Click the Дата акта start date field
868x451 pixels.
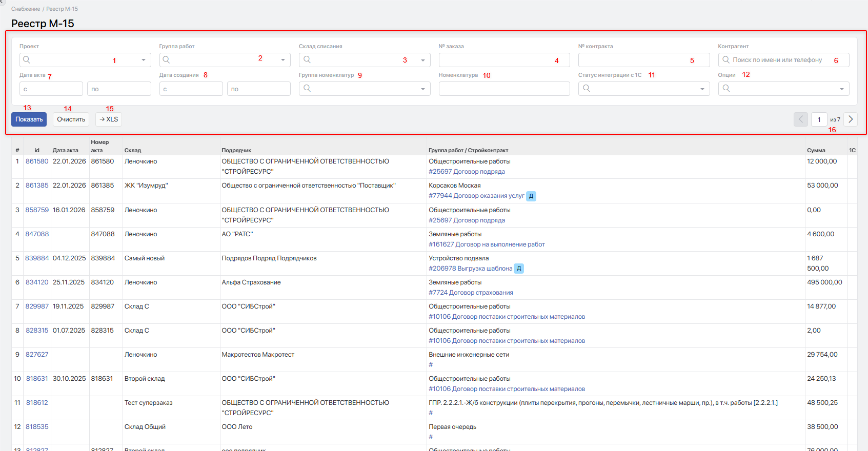51,89
